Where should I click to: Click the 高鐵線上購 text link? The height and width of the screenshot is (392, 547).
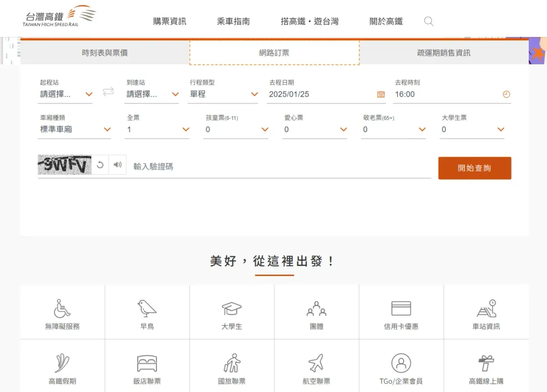486,381
